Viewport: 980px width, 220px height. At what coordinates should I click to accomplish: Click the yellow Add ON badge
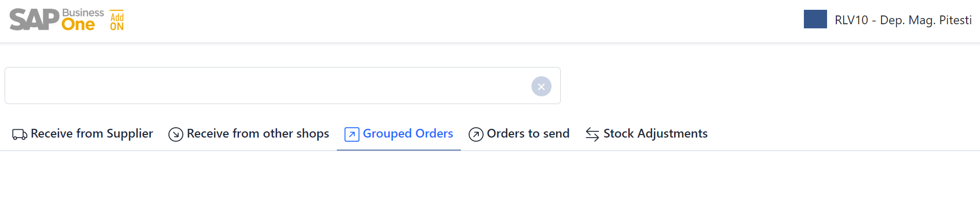(x=117, y=20)
